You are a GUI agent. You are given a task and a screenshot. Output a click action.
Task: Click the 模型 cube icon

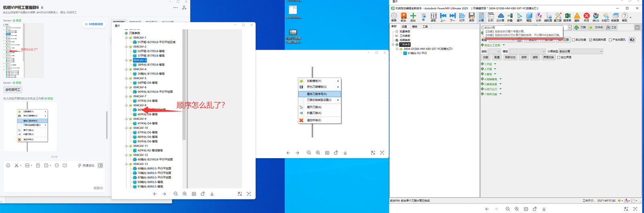[529, 17]
